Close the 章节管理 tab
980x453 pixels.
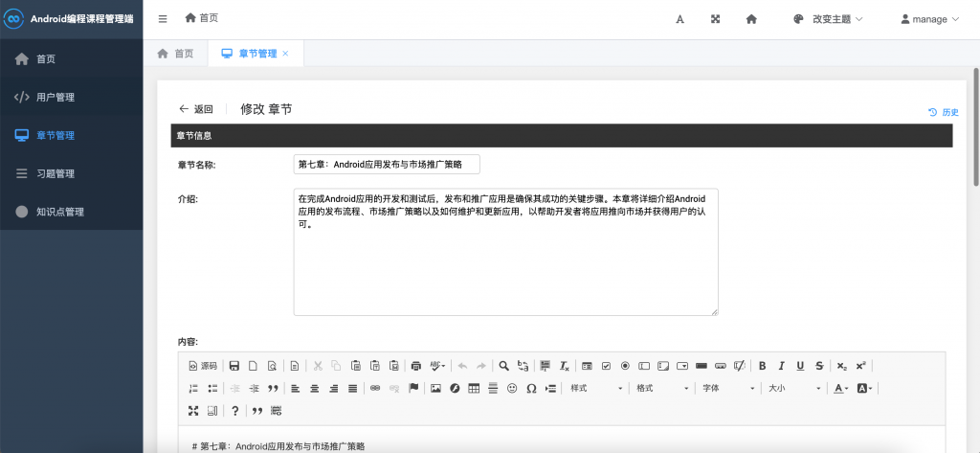pos(285,54)
